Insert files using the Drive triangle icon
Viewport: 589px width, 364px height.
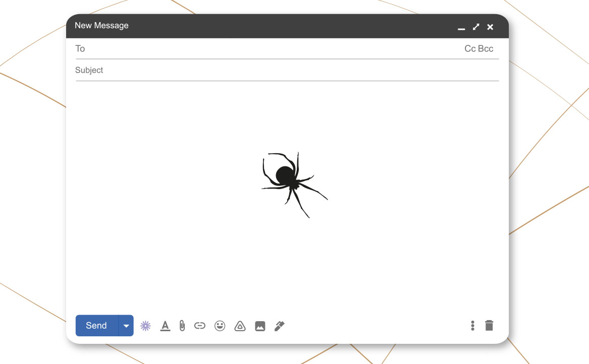click(x=240, y=326)
